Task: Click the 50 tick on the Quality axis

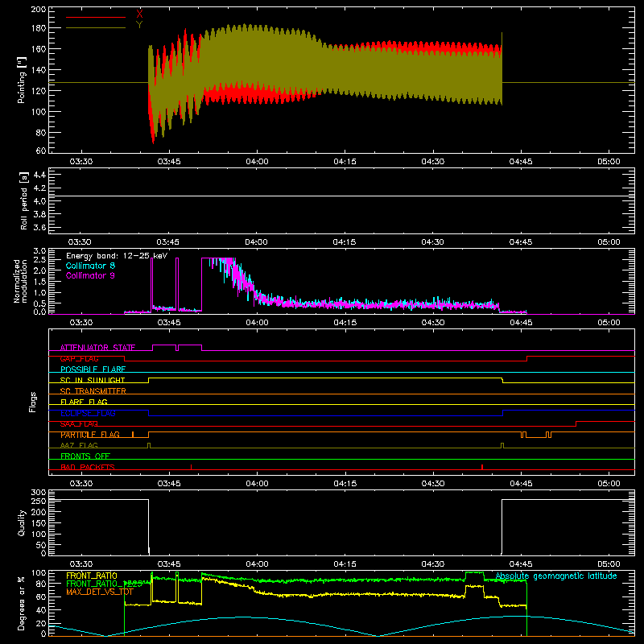Action: point(41,545)
